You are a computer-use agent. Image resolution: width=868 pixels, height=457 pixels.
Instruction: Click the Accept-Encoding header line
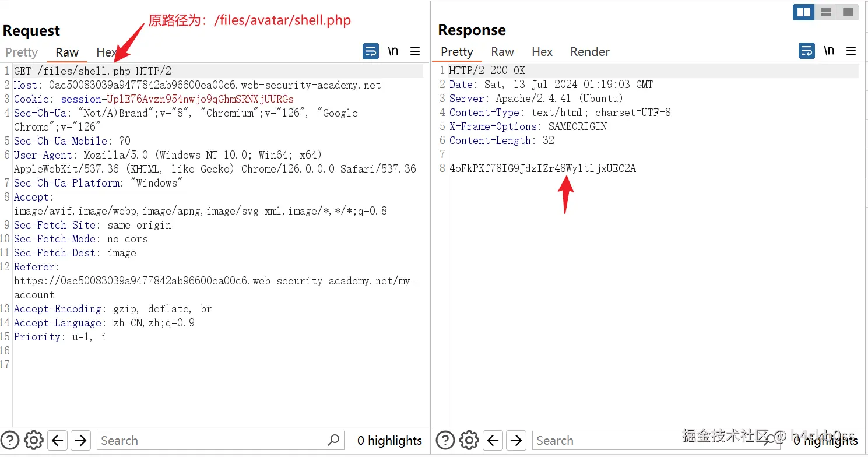pos(113,309)
